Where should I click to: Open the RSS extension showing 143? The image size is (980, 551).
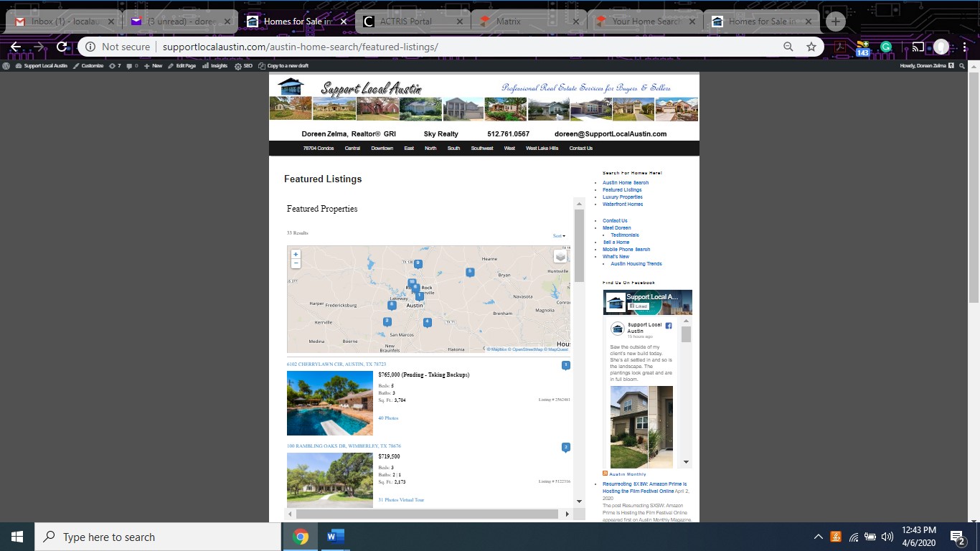pos(862,48)
